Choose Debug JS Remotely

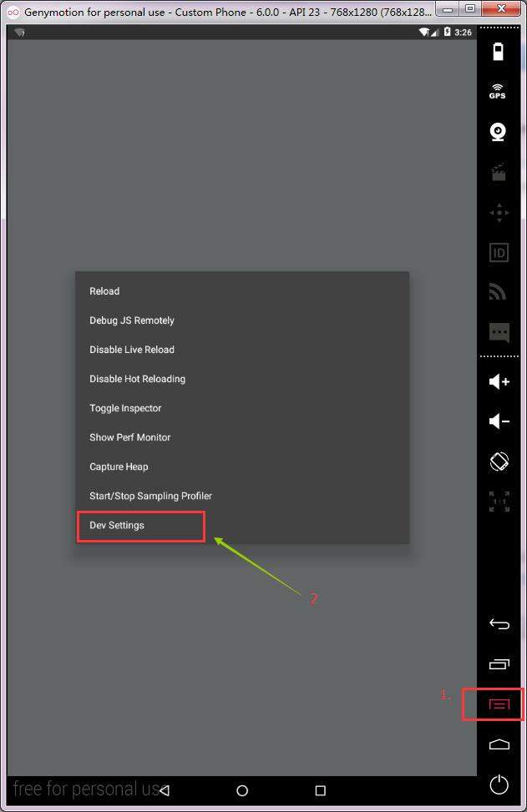242,320
